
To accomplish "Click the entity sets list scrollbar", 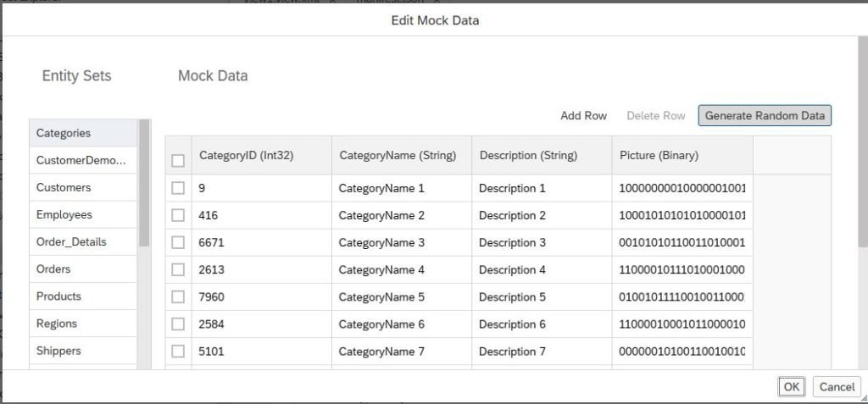I will [x=144, y=183].
